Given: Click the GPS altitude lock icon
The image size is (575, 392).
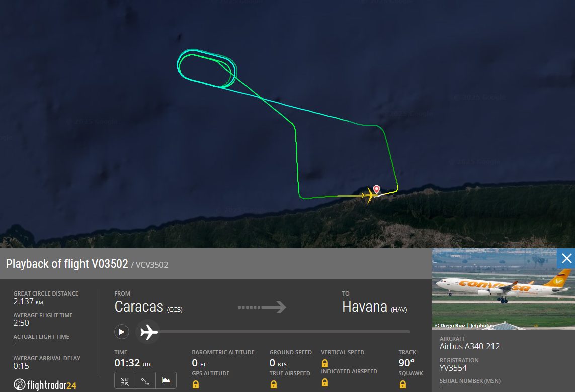Looking at the screenshot, I should point(196,384).
